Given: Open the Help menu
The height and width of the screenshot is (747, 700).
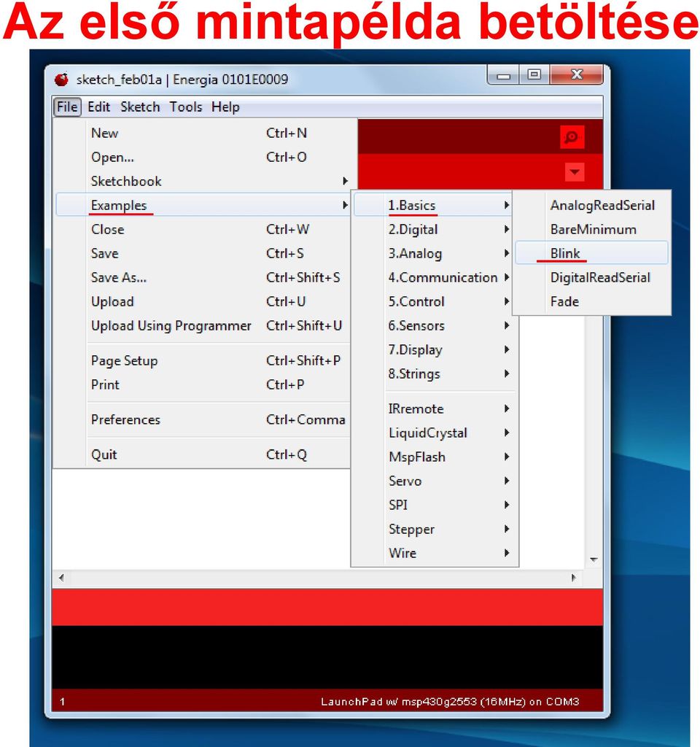Looking at the screenshot, I should coord(225,107).
